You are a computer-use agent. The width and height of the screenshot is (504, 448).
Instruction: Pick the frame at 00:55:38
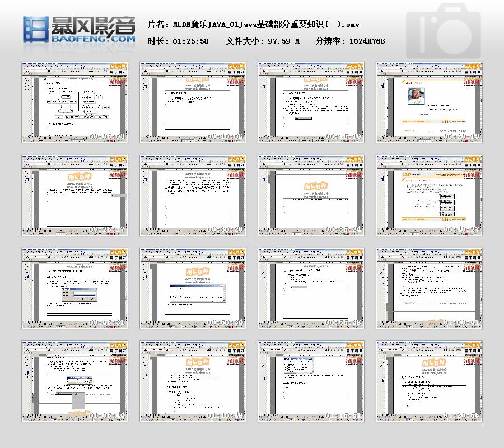tap(311, 288)
